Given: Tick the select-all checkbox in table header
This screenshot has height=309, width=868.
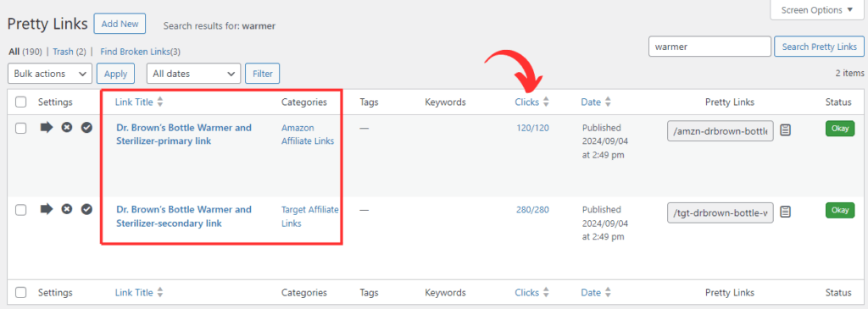Looking at the screenshot, I should [x=21, y=102].
